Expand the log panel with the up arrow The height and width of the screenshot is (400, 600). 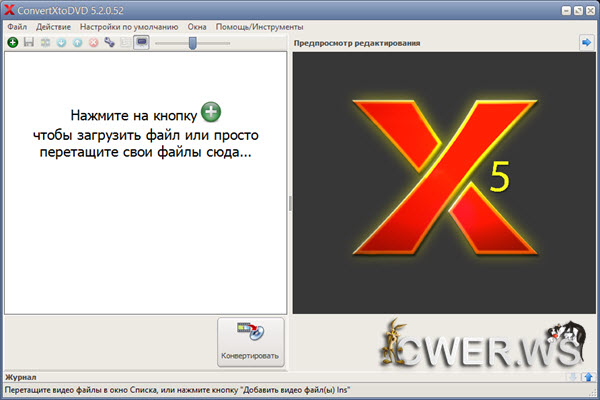point(589,376)
